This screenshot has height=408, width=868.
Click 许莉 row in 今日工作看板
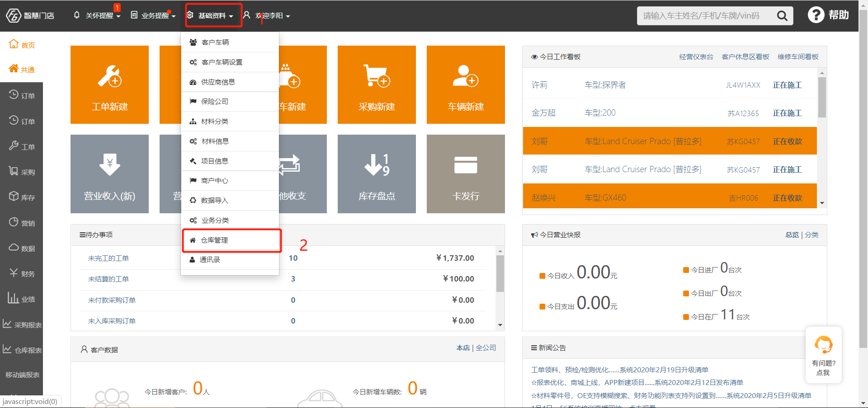point(670,85)
